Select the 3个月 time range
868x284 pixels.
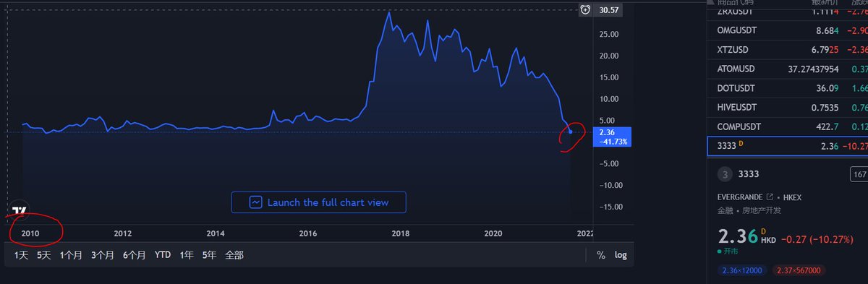pos(102,255)
